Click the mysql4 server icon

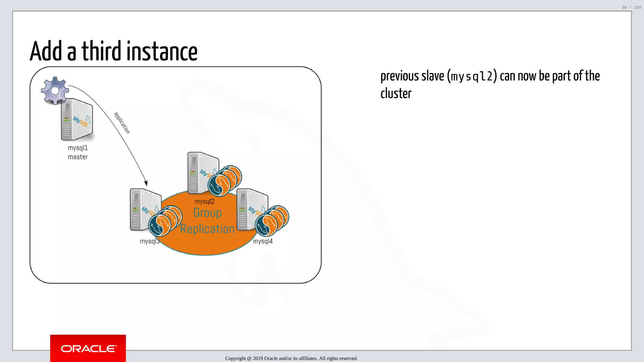click(252, 210)
